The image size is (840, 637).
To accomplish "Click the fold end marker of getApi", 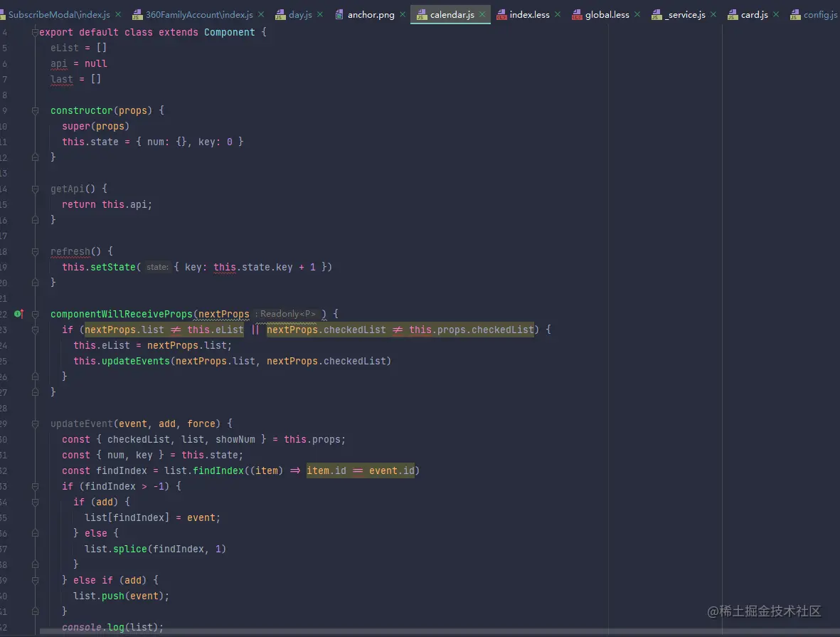I will [x=35, y=220].
